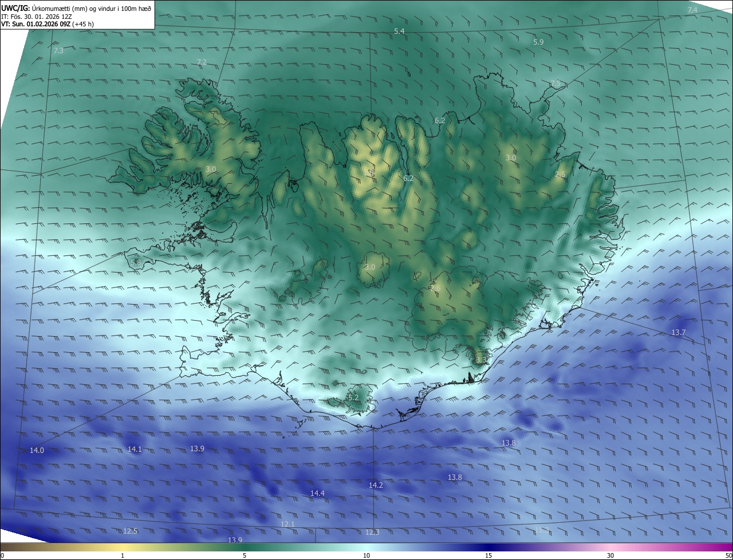This screenshot has width=733, height=560.
Task: Click the 14.1 value label
Action: click(135, 449)
